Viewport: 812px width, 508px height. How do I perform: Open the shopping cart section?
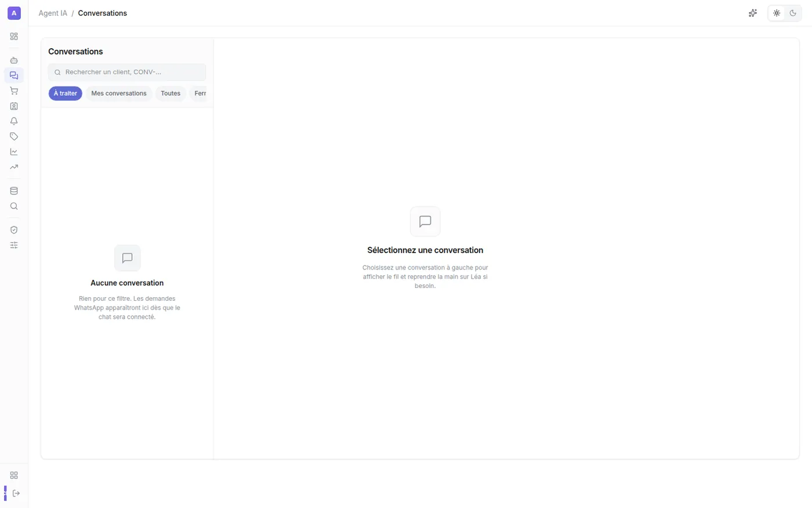14,91
